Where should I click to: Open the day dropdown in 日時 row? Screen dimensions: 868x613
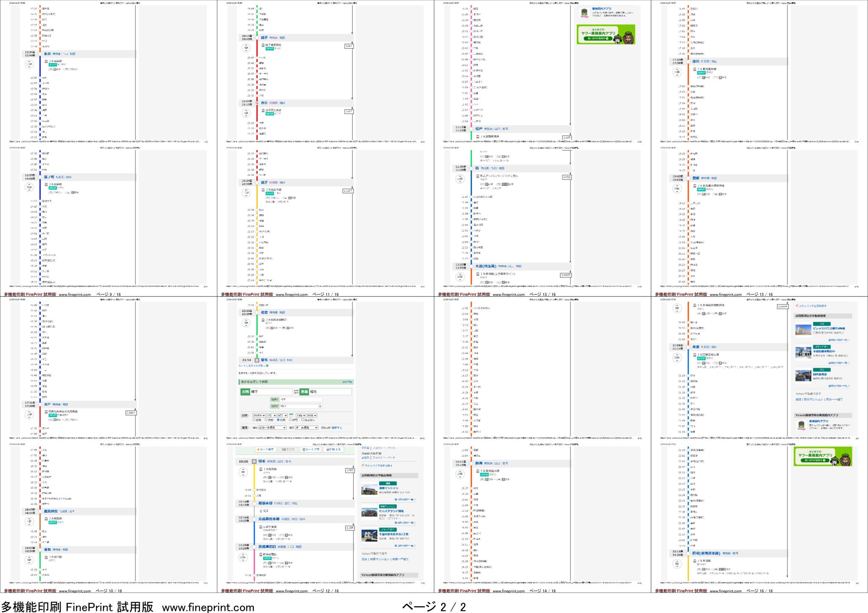pyautogui.click(x=283, y=416)
